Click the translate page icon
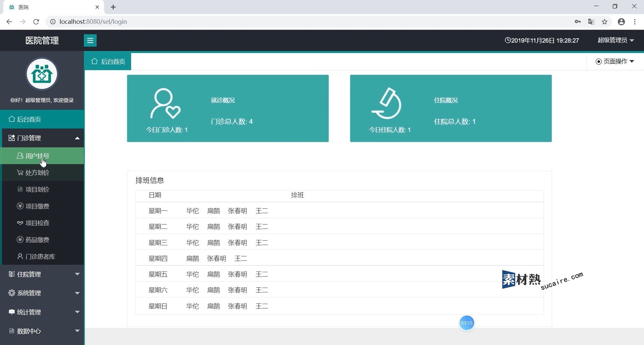The image size is (644, 345). tap(591, 22)
